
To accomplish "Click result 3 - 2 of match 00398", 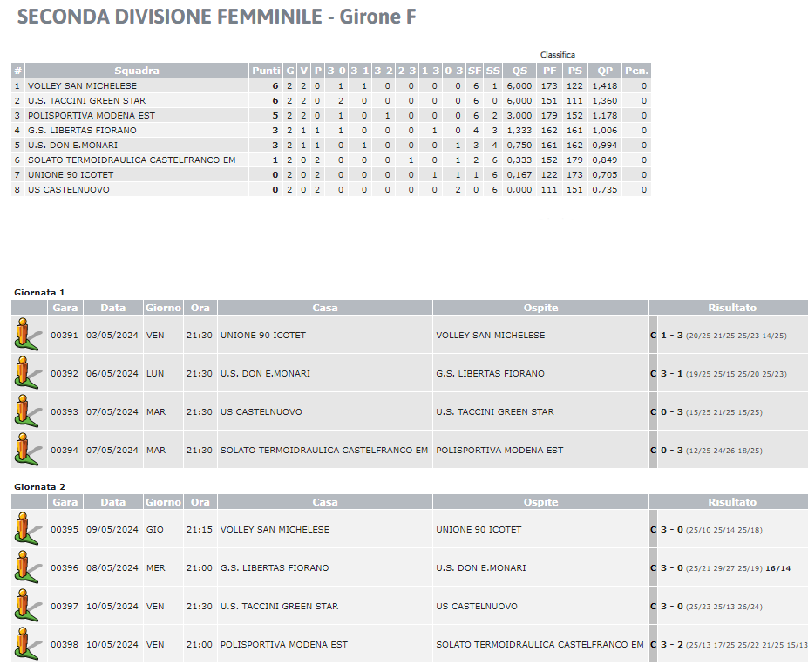I will [x=672, y=644].
